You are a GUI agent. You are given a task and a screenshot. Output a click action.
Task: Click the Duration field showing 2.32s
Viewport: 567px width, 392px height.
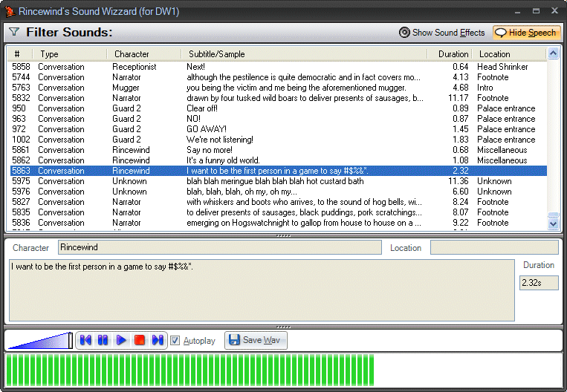point(539,283)
